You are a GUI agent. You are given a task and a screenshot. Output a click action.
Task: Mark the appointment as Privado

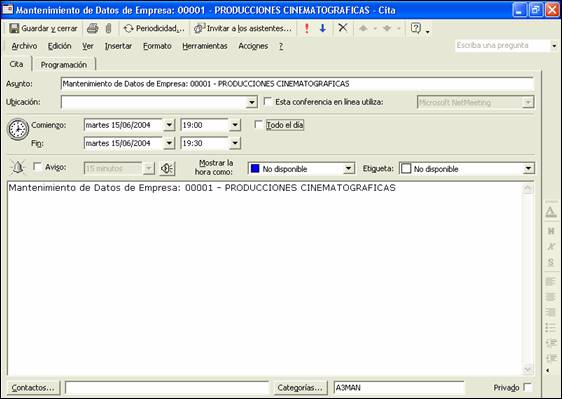pyautogui.click(x=527, y=387)
